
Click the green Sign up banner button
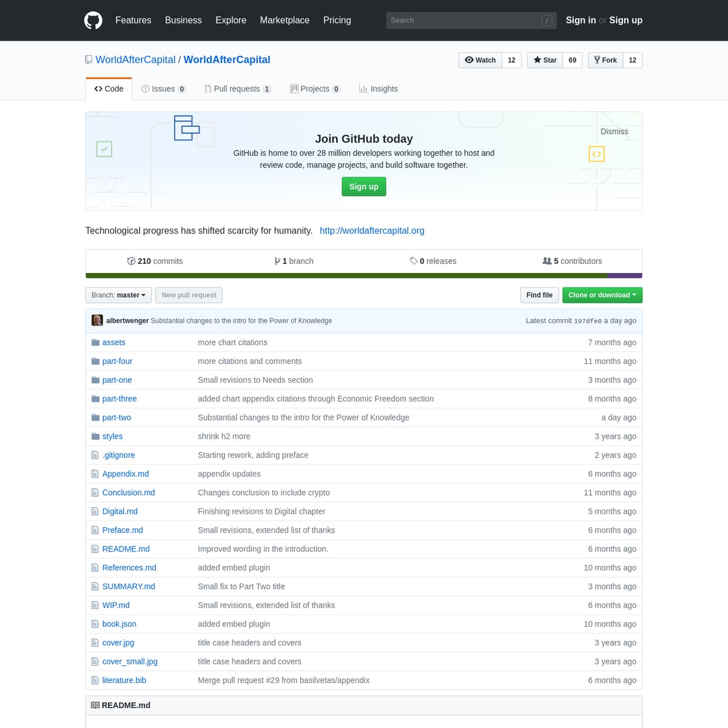[x=364, y=186]
